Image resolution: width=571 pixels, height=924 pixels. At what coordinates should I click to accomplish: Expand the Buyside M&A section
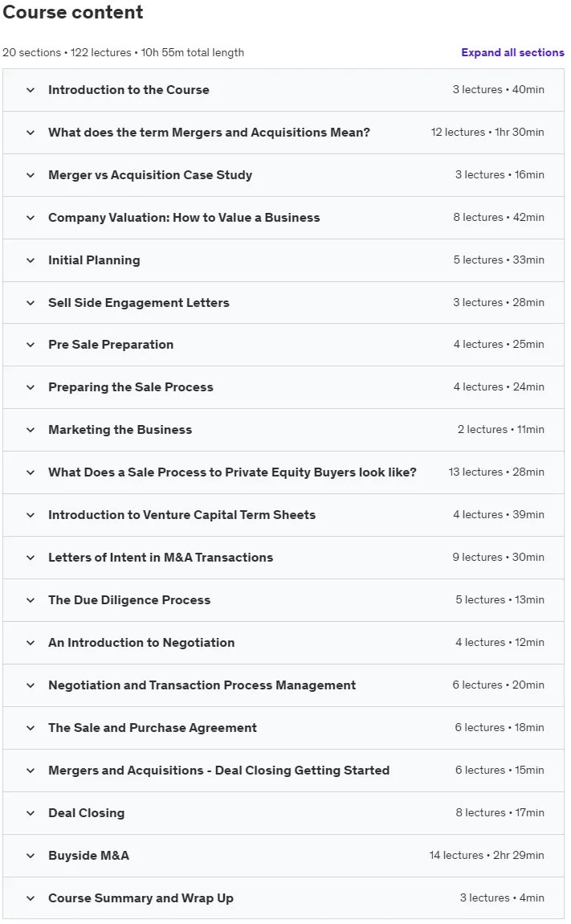283,856
